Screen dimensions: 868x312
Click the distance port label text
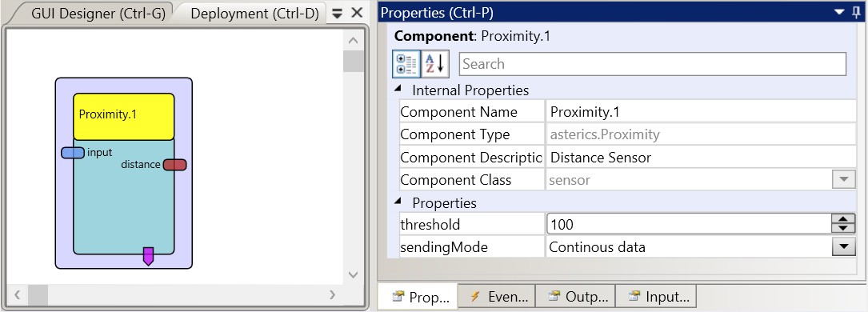tap(141, 165)
